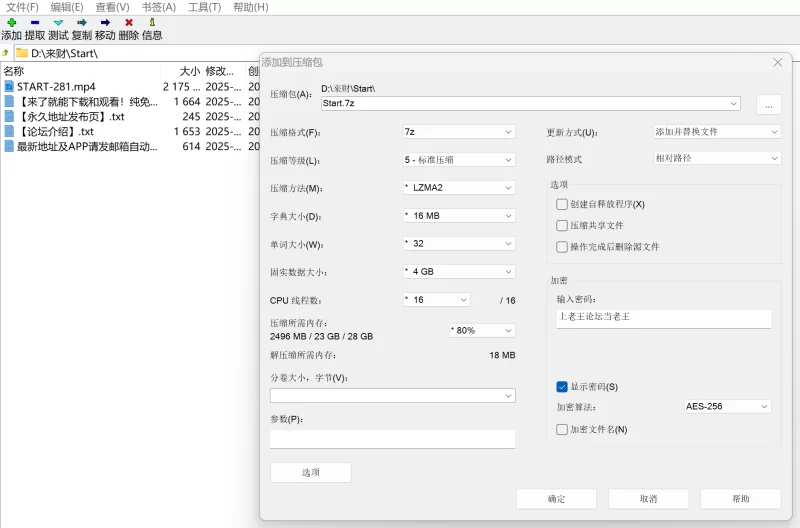Expand the 分卷大小 combo box
Viewport: 800px width, 528px height.
[x=508, y=395]
